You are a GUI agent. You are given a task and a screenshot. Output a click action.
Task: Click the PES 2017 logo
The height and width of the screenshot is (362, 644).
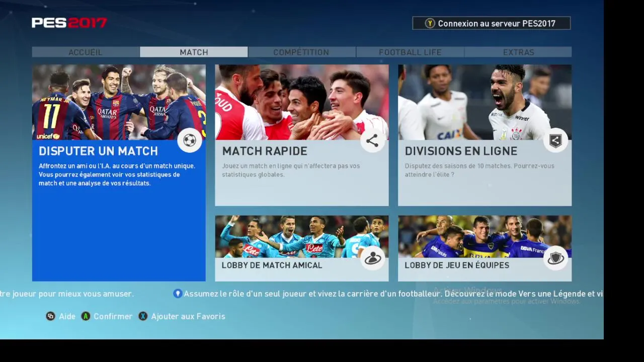tap(69, 23)
